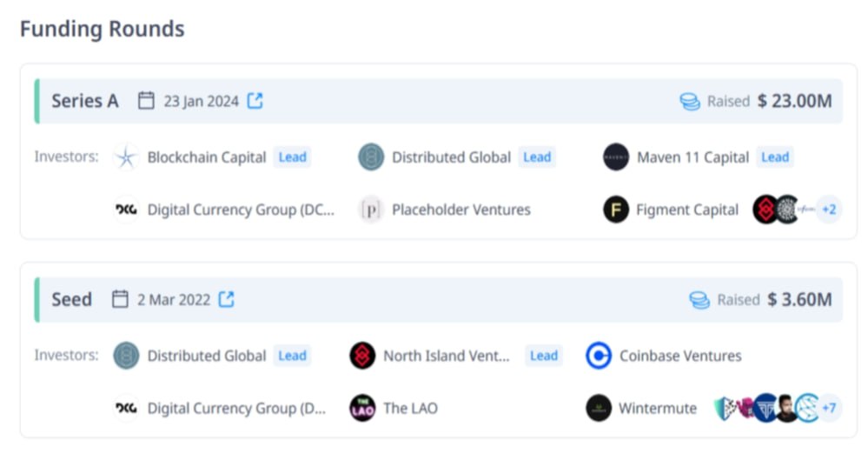Expand the +7 more Seed investors

pyautogui.click(x=829, y=408)
